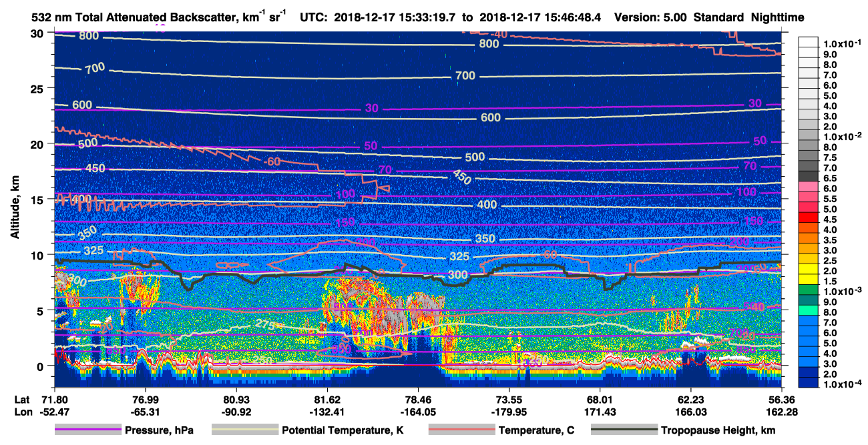Click longitude value -90.92
The width and height of the screenshot is (868, 445).
236,412
